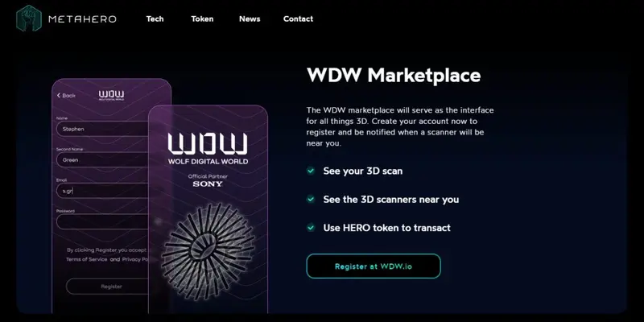
Task: Click the small WDW logo on the registration screen
Action: coord(111,96)
